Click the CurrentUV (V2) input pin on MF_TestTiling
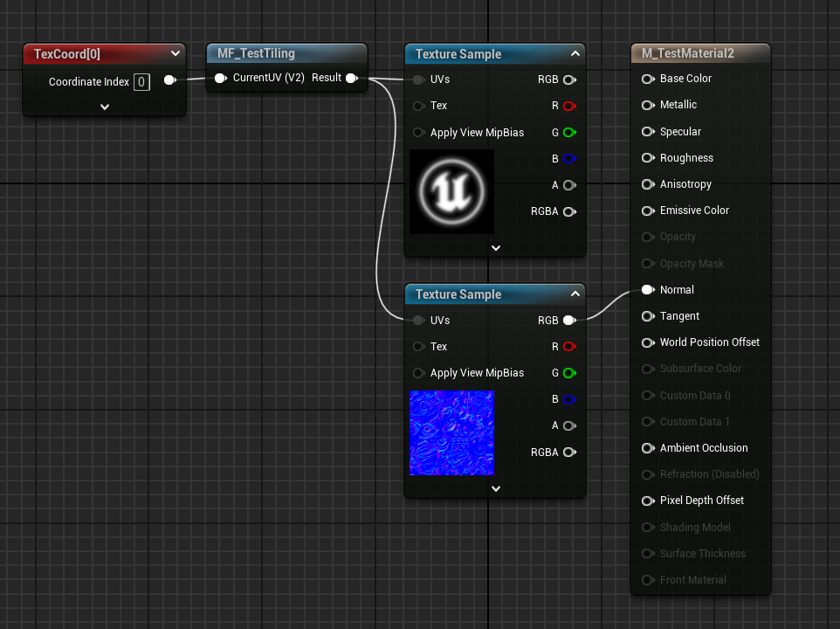The image size is (840, 629). coord(220,77)
